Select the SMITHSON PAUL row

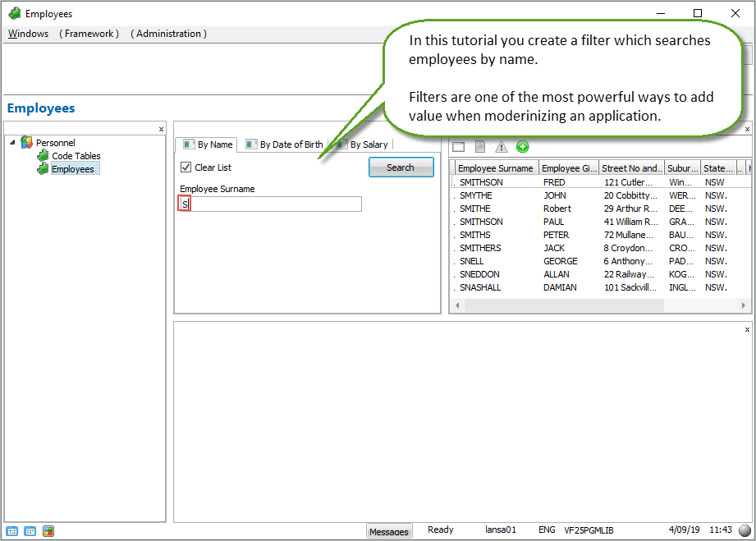point(600,222)
